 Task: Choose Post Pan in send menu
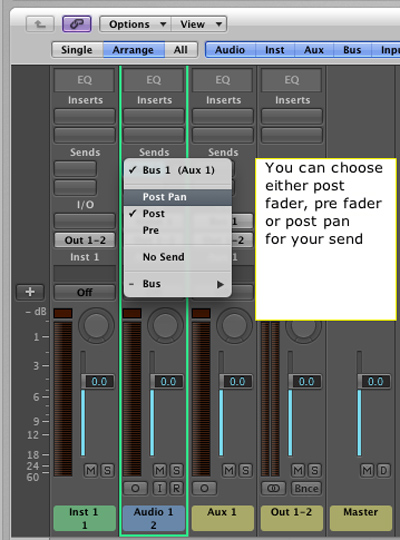178,197
